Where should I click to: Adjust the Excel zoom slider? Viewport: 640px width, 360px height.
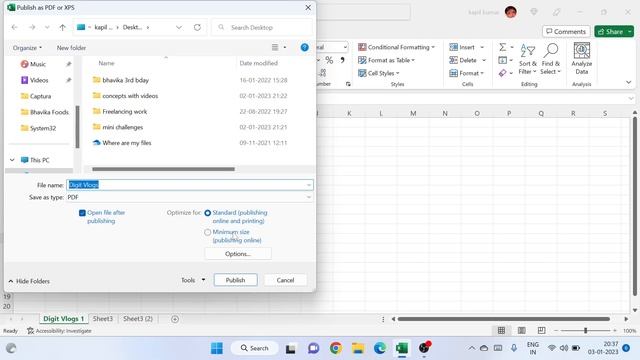pyautogui.click(x=585, y=331)
